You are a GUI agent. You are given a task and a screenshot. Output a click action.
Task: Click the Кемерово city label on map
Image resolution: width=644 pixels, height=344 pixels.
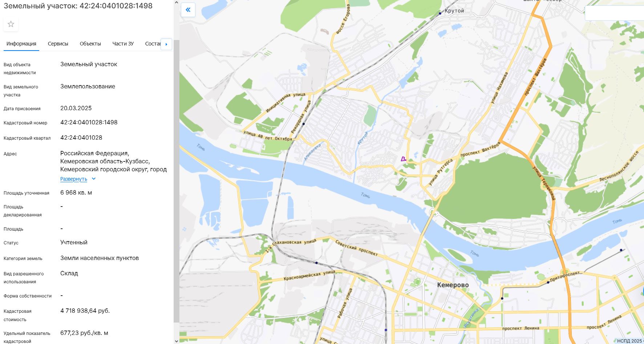point(453,285)
